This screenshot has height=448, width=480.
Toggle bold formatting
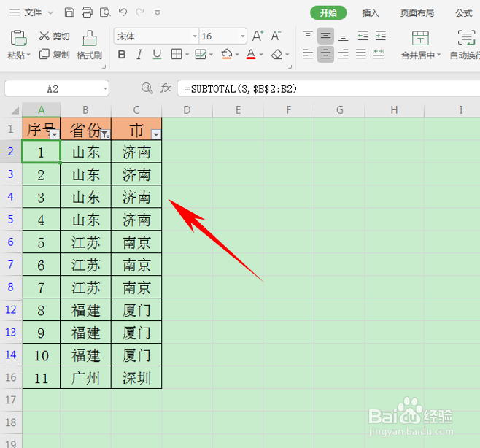click(x=122, y=55)
